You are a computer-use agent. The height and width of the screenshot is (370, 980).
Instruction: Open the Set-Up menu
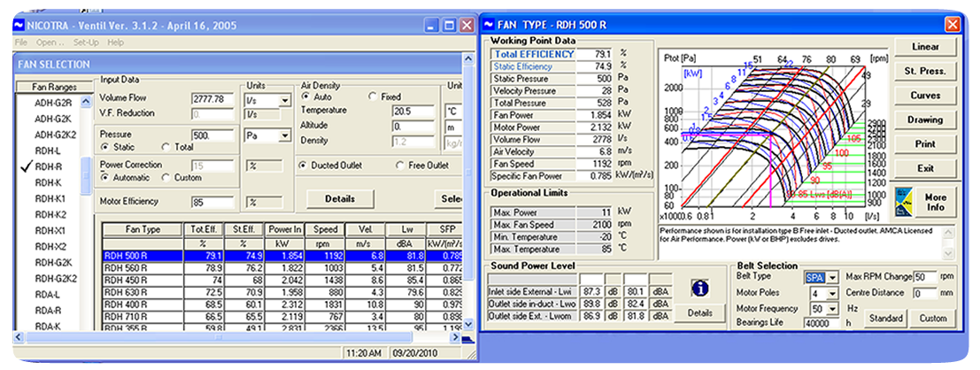point(86,43)
